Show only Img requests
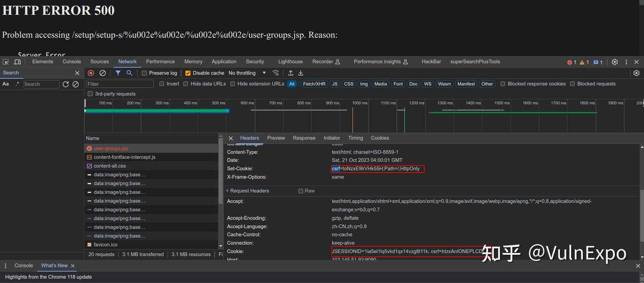 364,84
